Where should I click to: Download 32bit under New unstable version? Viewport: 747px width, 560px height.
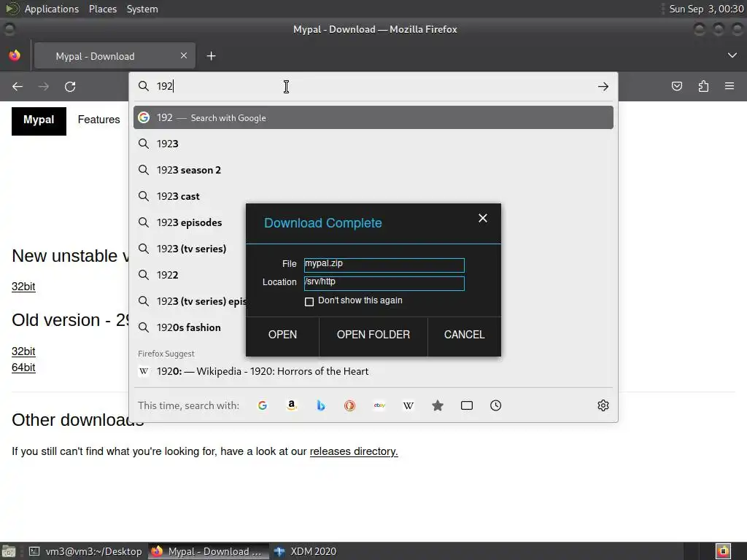(23, 287)
